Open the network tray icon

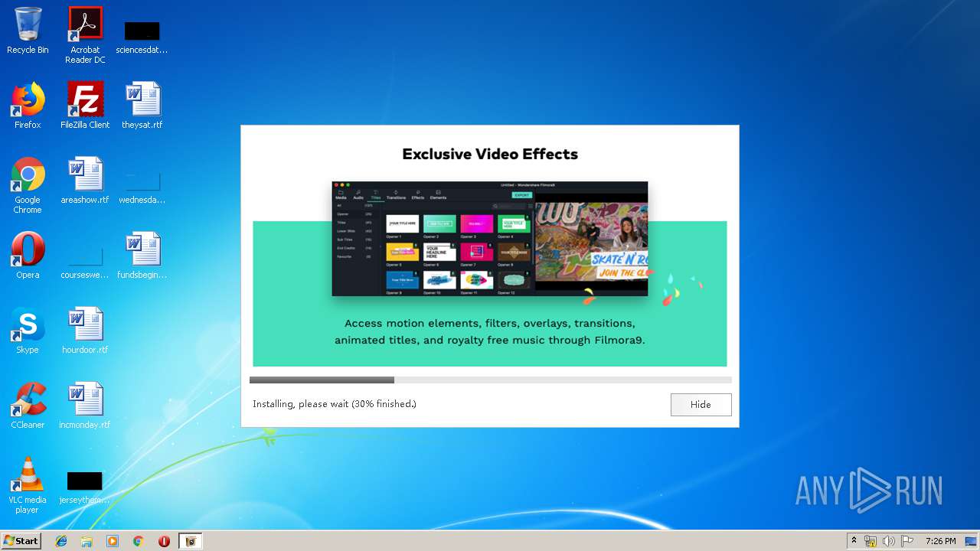[x=871, y=541]
